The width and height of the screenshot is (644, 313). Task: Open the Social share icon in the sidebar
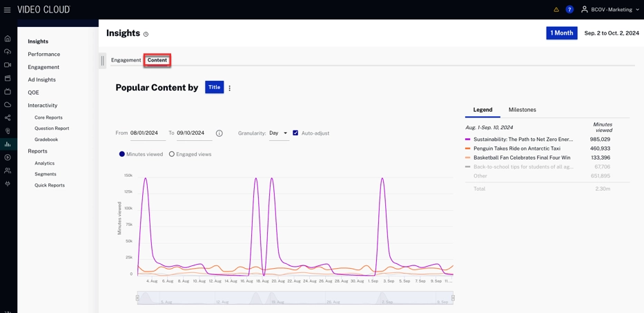pos(8,118)
